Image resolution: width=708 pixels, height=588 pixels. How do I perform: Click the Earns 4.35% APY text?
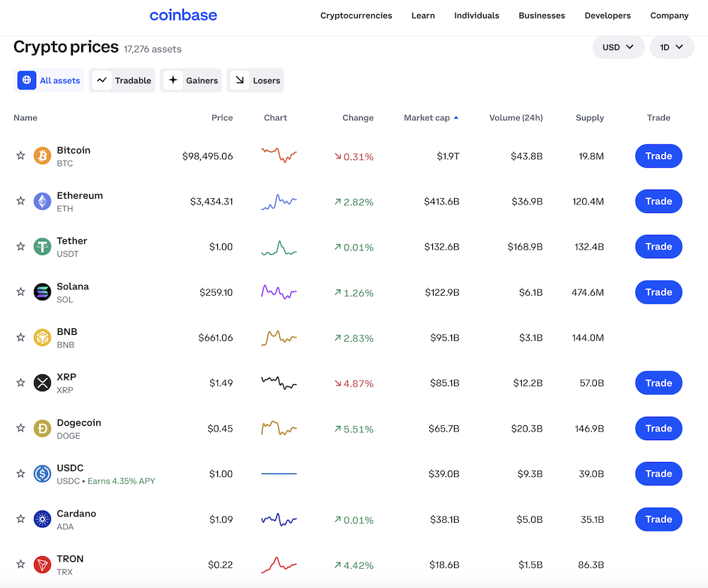[121, 481]
